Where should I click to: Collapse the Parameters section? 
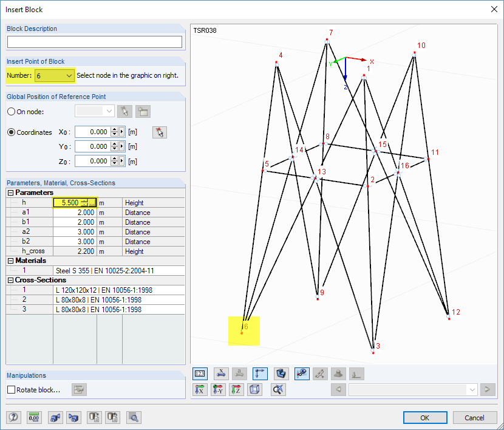(10, 193)
